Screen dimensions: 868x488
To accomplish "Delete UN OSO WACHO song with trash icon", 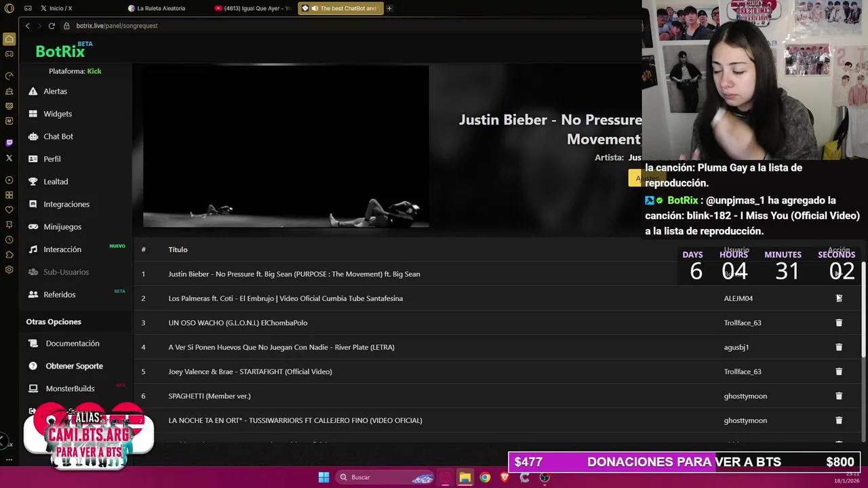I will point(839,323).
